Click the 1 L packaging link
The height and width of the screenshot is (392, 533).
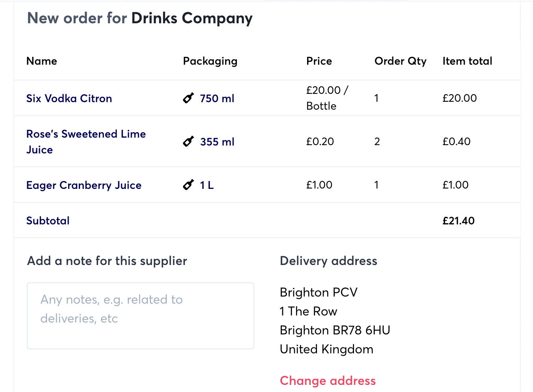tap(207, 185)
